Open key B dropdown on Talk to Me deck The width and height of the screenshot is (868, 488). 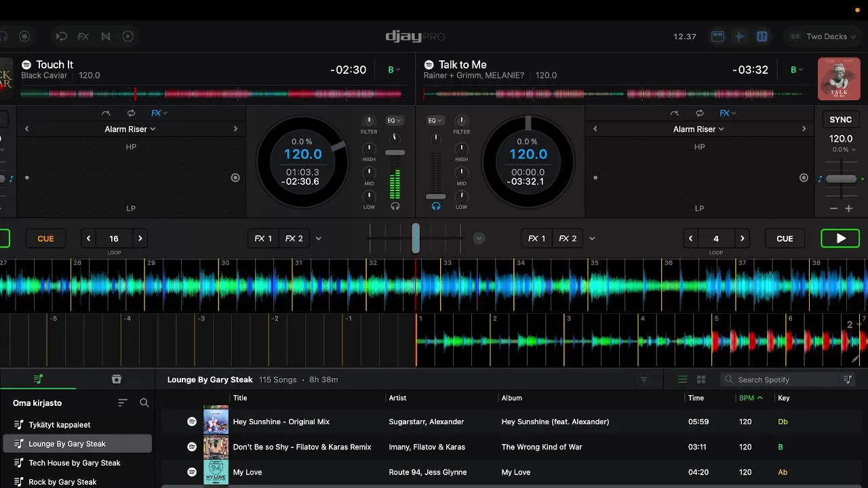pos(796,70)
